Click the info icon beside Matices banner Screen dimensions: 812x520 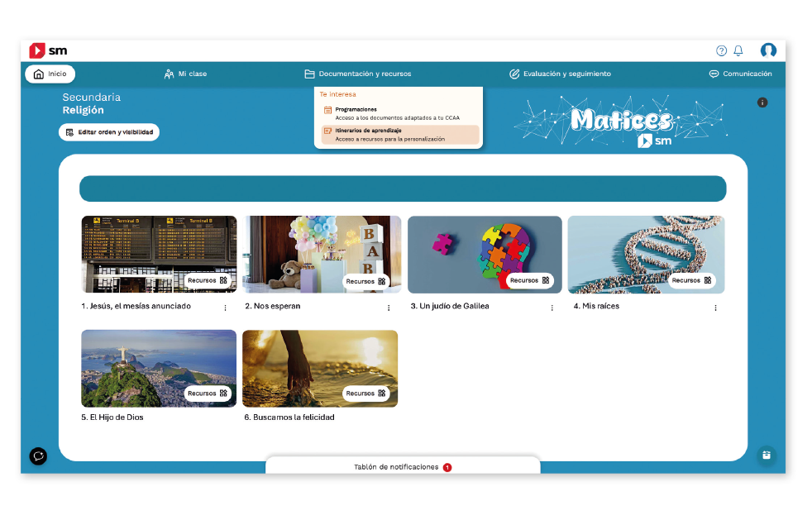coord(762,103)
